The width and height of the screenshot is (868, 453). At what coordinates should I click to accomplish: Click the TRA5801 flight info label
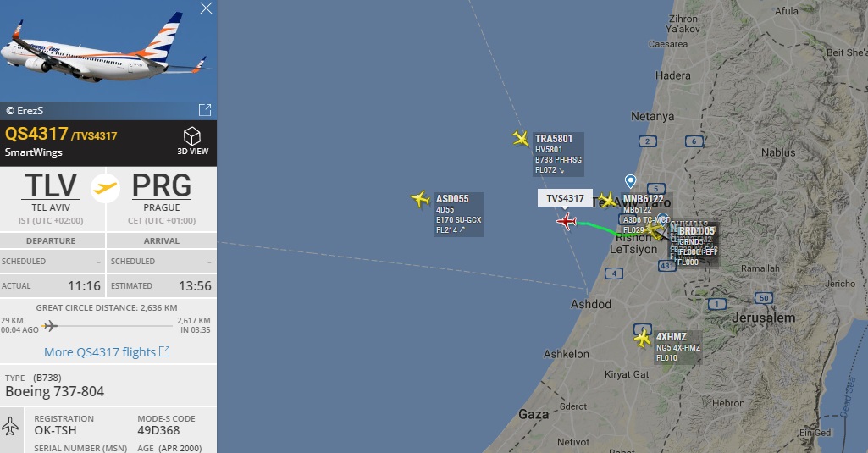[558, 154]
